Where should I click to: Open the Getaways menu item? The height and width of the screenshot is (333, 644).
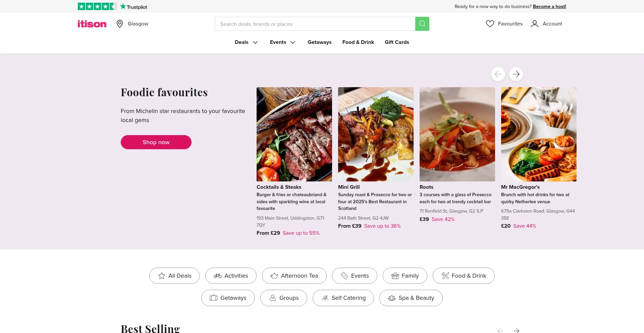319,42
